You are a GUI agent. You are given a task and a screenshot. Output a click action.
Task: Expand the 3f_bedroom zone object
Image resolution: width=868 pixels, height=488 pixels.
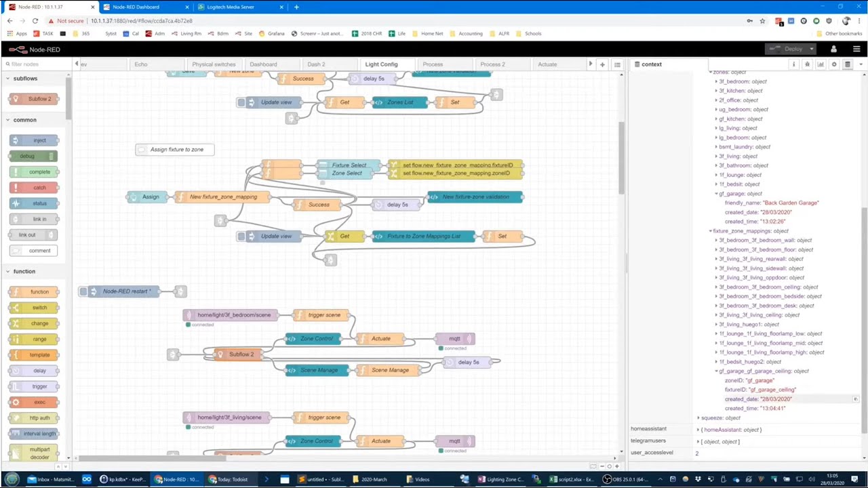[x=716, y=81]
